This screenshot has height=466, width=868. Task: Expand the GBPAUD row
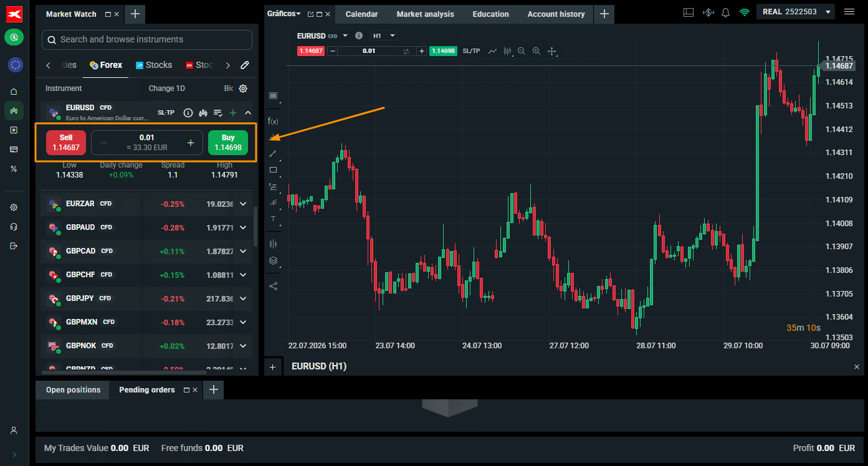(243, 227)
